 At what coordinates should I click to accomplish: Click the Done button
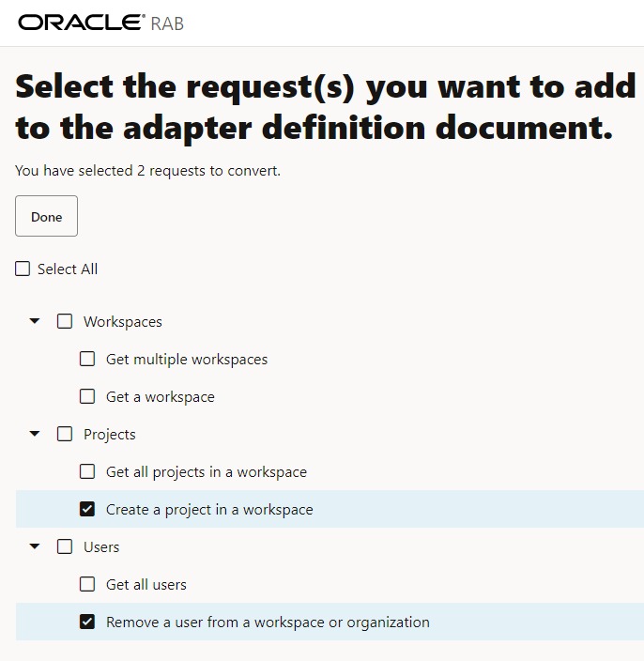(x=46, y=217)
